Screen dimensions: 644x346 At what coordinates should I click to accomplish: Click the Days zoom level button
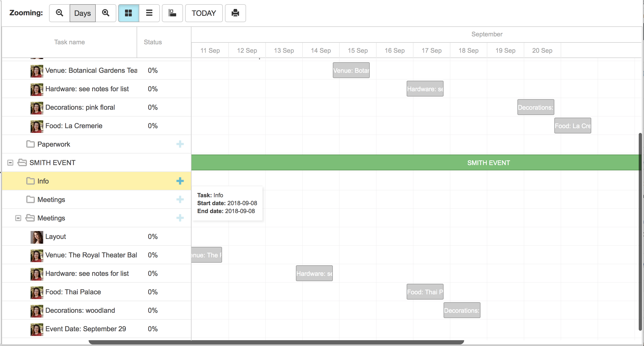[x=83, y=13]
